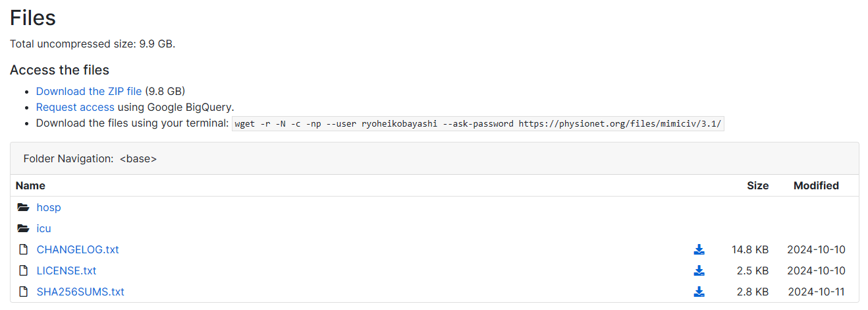The width and height of the screenshot is (868, 310).
Task: Click the Size column header
Action: click(x=757, y=185)
